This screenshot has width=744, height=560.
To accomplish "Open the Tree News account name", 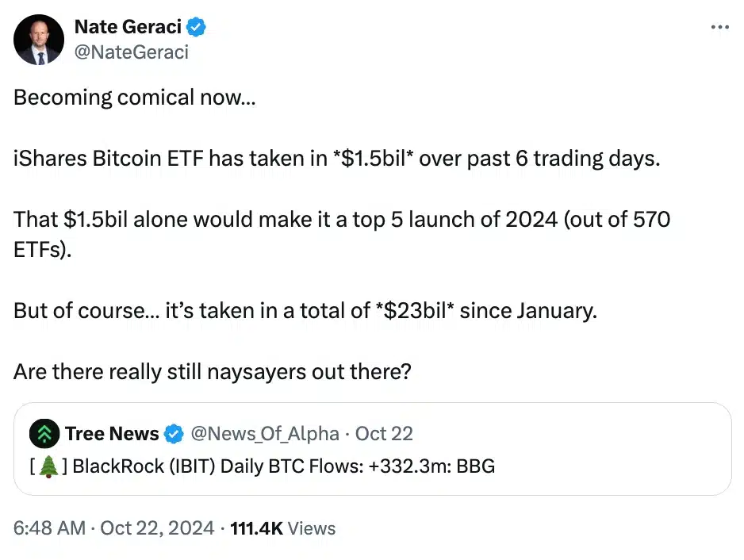I will [x=112, y=434].
